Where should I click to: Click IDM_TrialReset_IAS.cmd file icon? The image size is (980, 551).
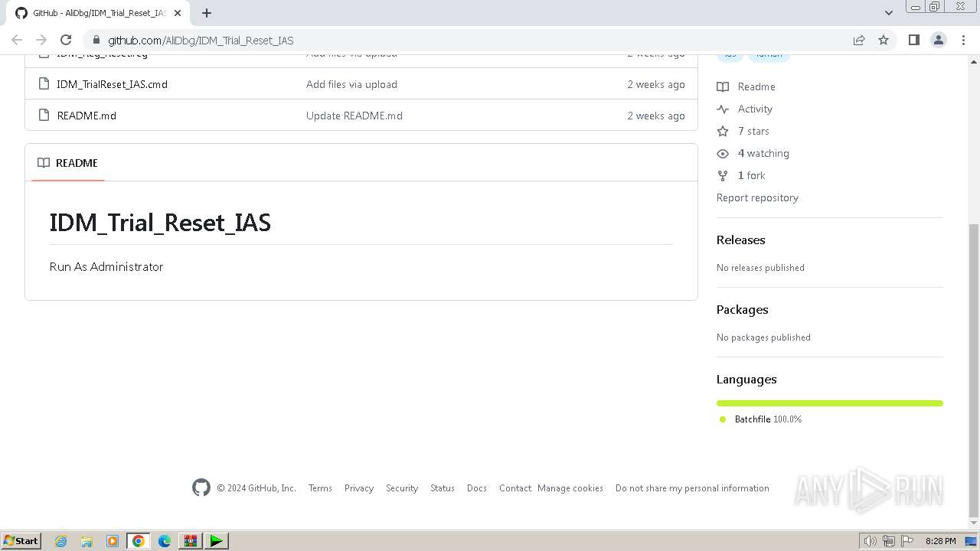(x=44, y=84)
